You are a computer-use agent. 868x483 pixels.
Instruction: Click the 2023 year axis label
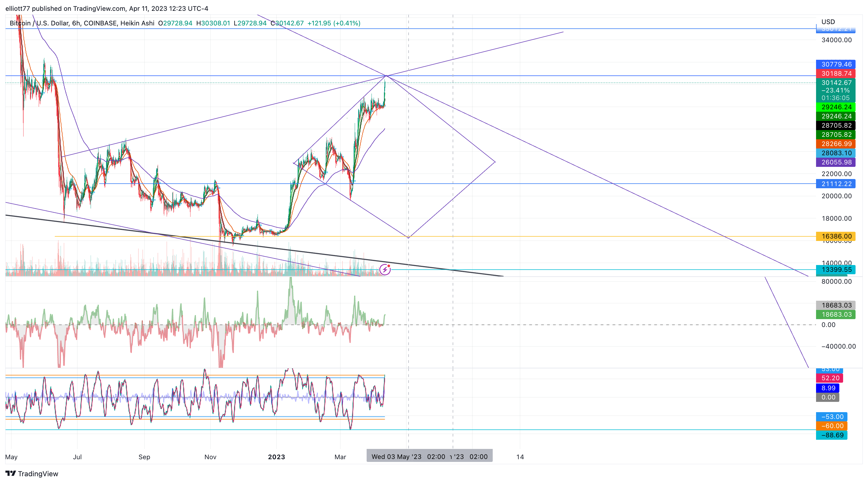pyautogui.click(x=276, y=457)
